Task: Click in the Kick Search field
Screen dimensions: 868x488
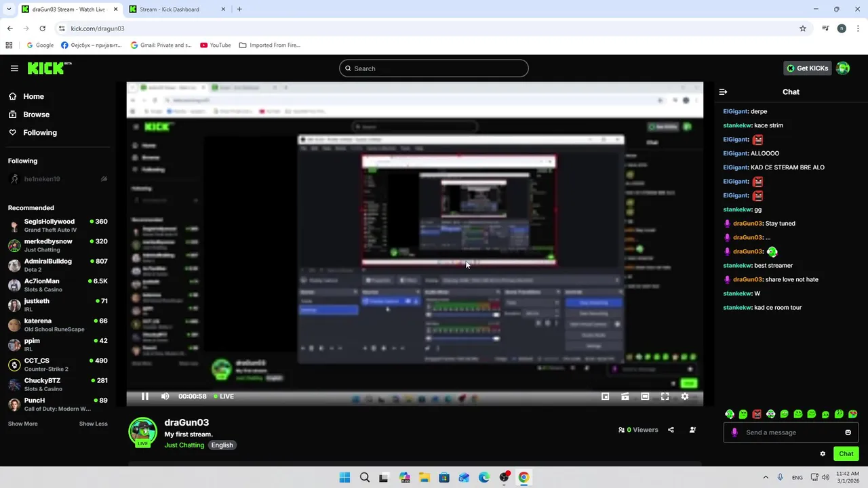Action: tap(434, 68)
